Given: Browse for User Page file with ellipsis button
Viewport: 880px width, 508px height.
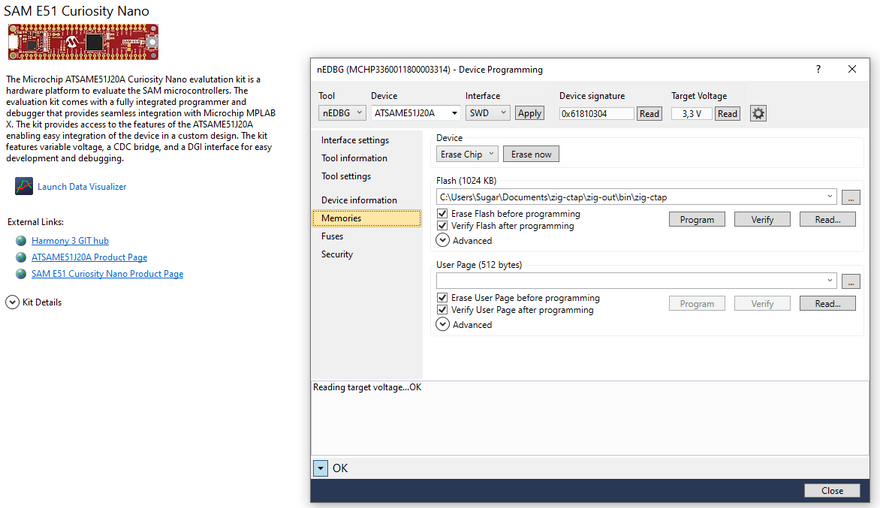Looking at the screenshot, I should [850, 281].
